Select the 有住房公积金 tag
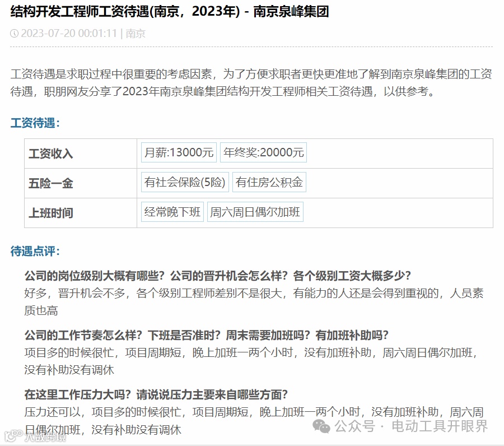 click(269, 182)
